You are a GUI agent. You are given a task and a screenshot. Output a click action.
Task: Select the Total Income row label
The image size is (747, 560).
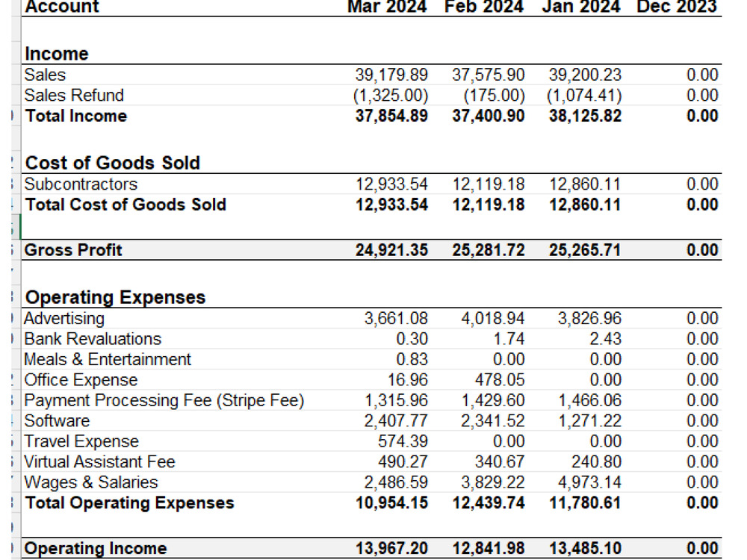[76, 116]
